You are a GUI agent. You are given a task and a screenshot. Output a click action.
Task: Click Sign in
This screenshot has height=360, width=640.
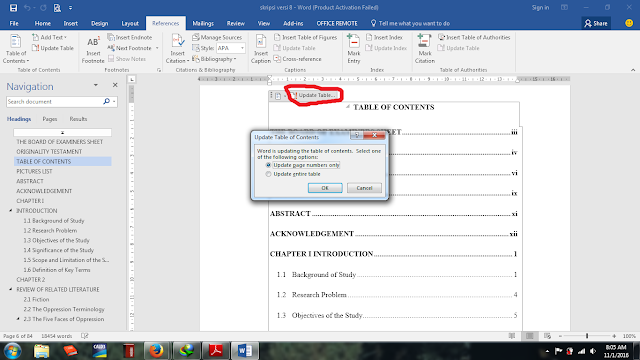540,8
